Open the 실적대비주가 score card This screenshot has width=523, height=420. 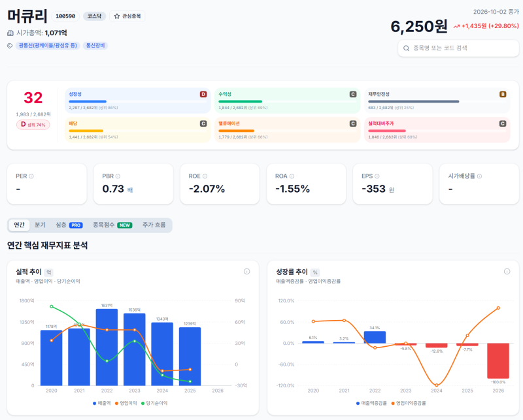click(x=437, y=130)
